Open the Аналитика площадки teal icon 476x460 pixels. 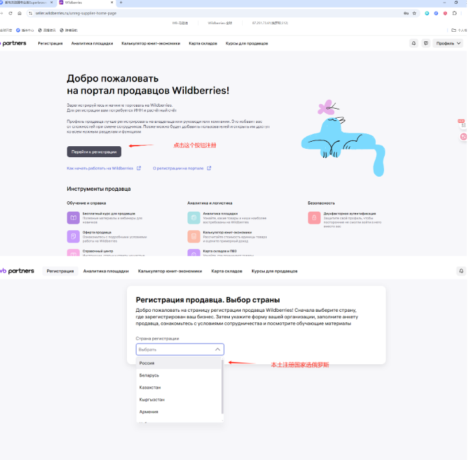[x=193, y=217]
